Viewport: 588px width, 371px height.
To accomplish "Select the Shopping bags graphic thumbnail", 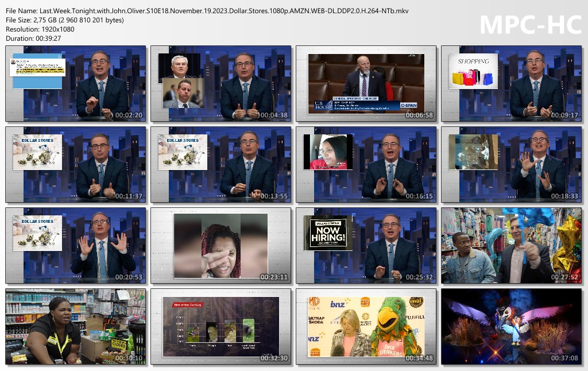I will pos(511,83).
